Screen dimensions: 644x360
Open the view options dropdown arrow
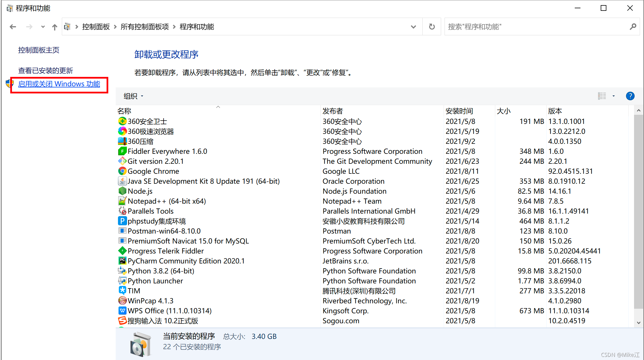click(614, 96)
